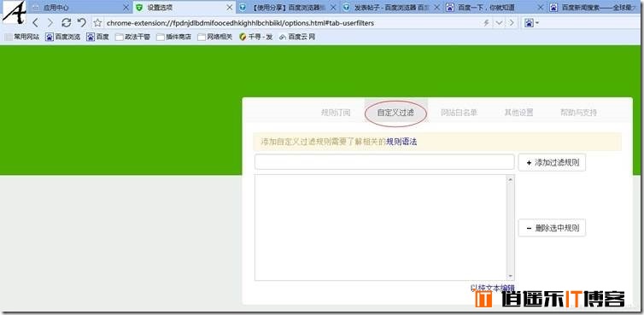Click the rules list scrollbar up arrow
644x315 pixels.
[x=511, y=179]
